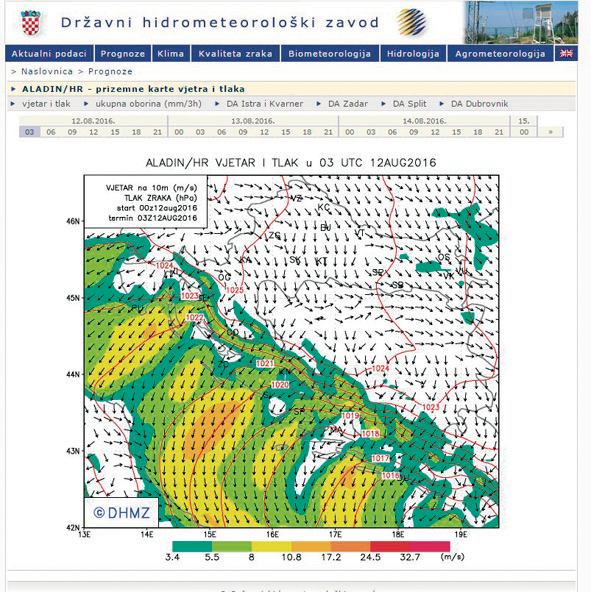The width and height of the screenshot is (591, 592).
Task: Open the weather station header photo
Action: point(521,22)
